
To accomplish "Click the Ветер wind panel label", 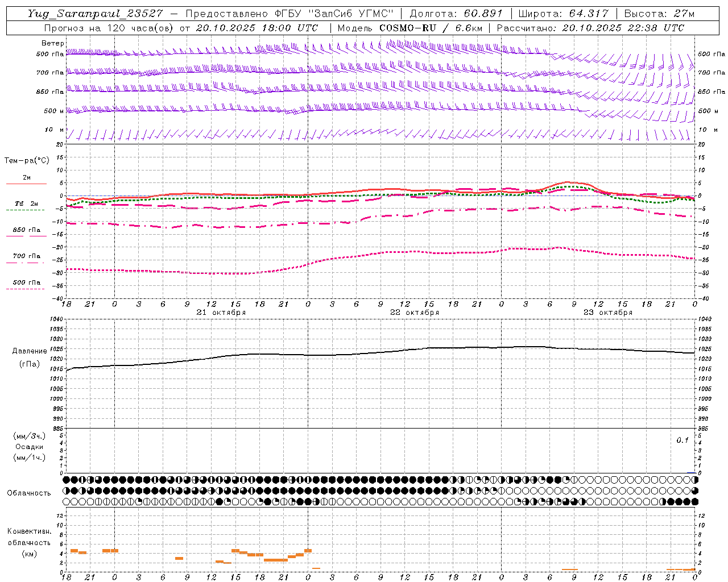I will coord(53,43).
